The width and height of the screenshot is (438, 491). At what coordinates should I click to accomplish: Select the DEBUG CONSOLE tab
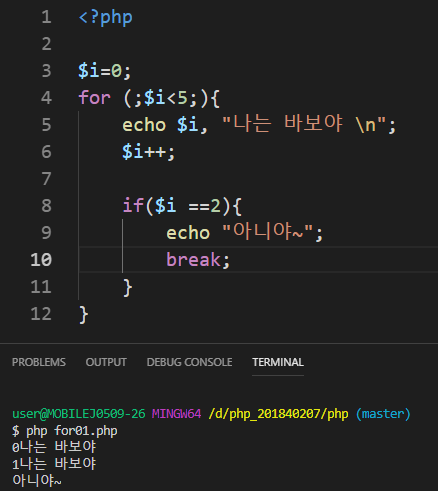(189, 362)
